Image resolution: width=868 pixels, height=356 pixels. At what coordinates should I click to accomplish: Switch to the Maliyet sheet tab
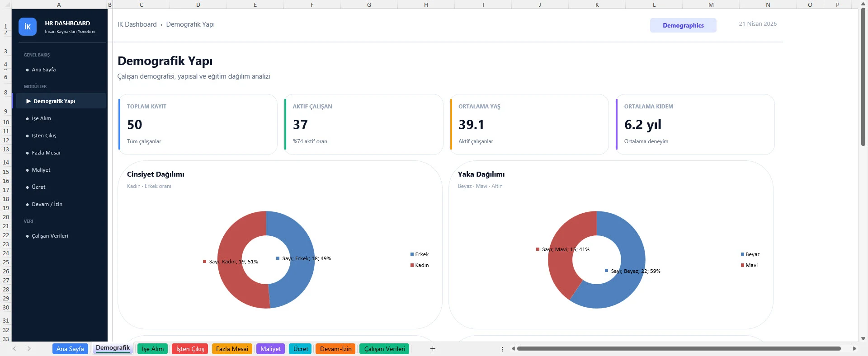click(270, 349)
